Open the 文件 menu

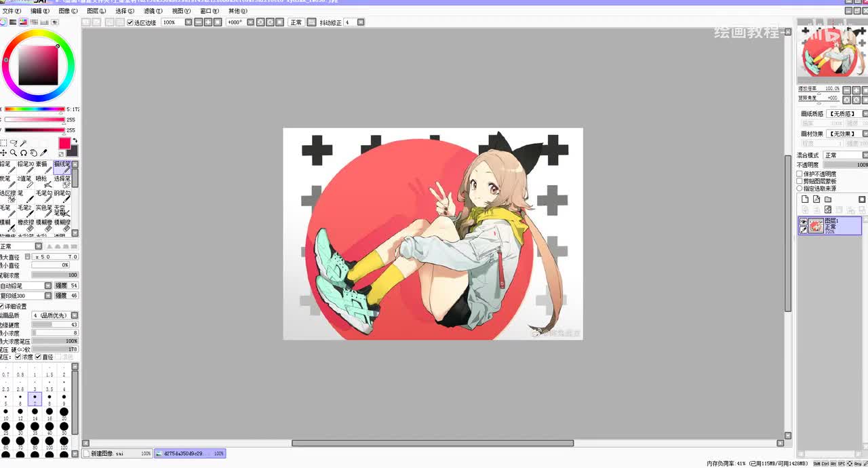pyautogui.click(x=12, y=12)
